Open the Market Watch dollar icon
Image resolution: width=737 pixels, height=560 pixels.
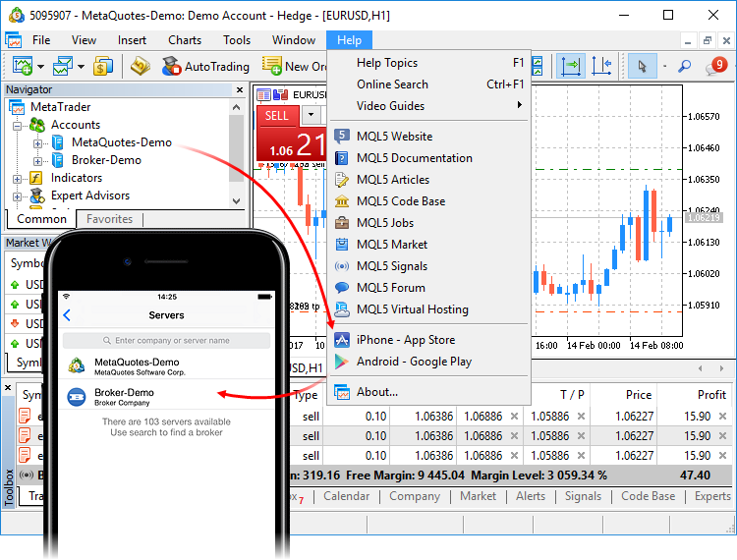pos(103,66)
